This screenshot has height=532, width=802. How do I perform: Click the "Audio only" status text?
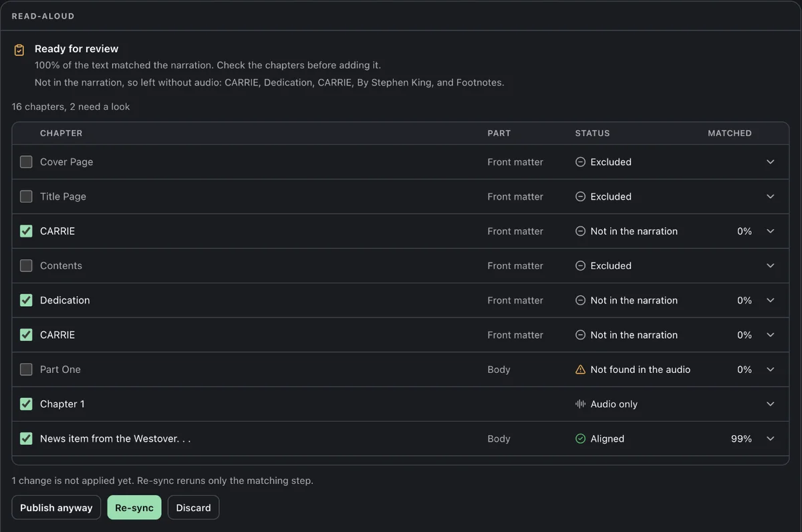coord(614,404)
